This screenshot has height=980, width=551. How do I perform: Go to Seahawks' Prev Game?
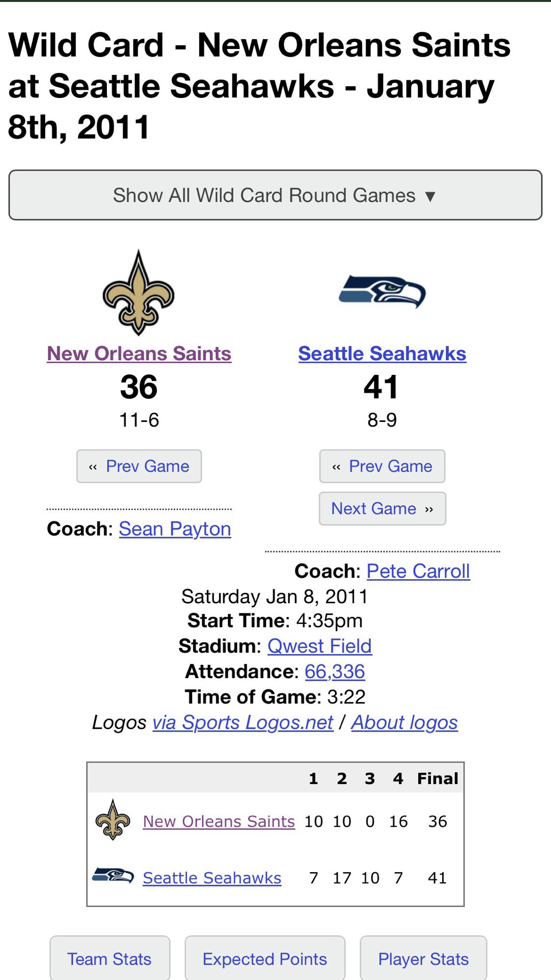tap(382, 466)
